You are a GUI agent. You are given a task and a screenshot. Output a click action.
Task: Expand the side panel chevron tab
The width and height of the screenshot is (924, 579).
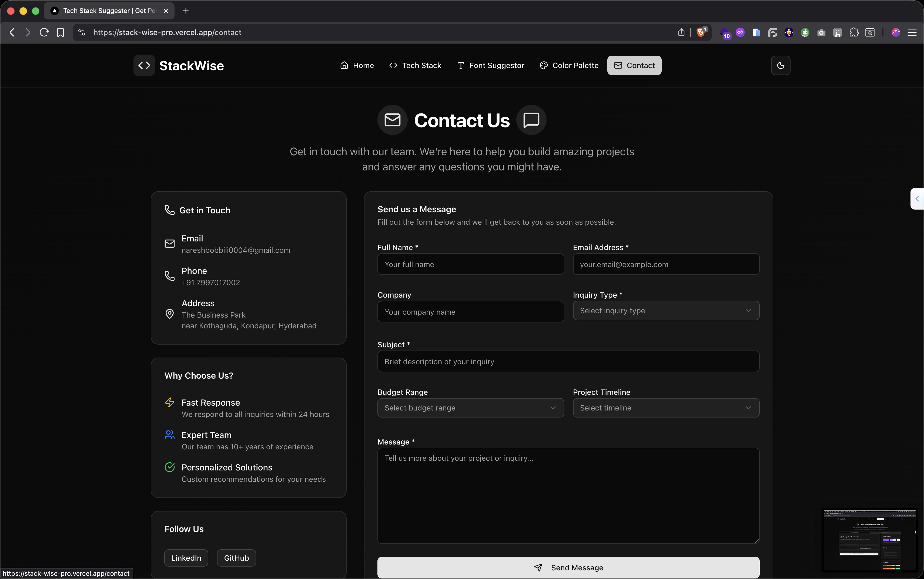point(917,199)
